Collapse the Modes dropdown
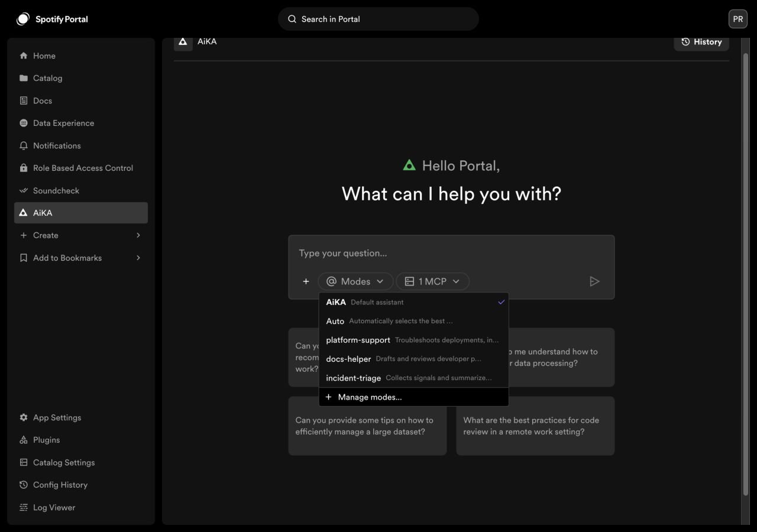757x532 pixels. [355, 281]
